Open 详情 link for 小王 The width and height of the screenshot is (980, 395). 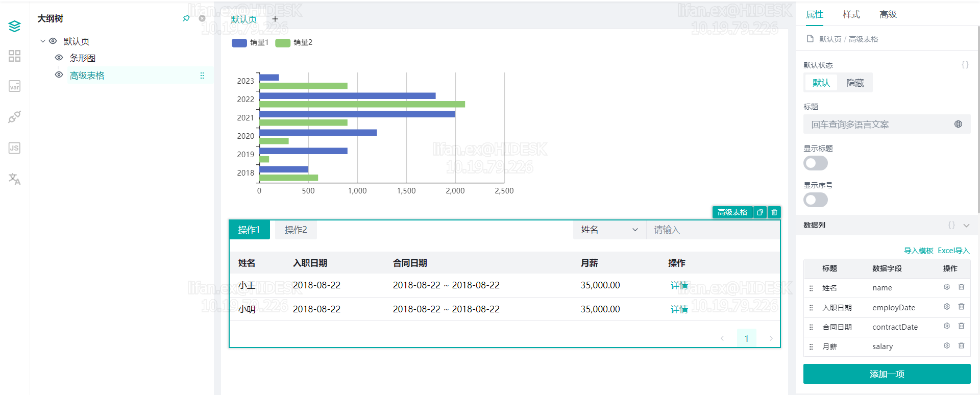click(x=679, y=285)
